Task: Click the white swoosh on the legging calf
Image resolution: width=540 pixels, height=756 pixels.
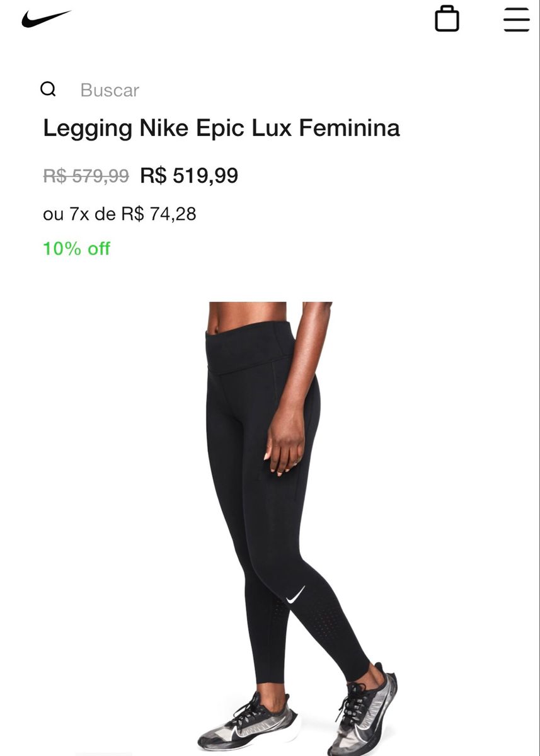Action: pyautogui.click(x=296, y=595)
